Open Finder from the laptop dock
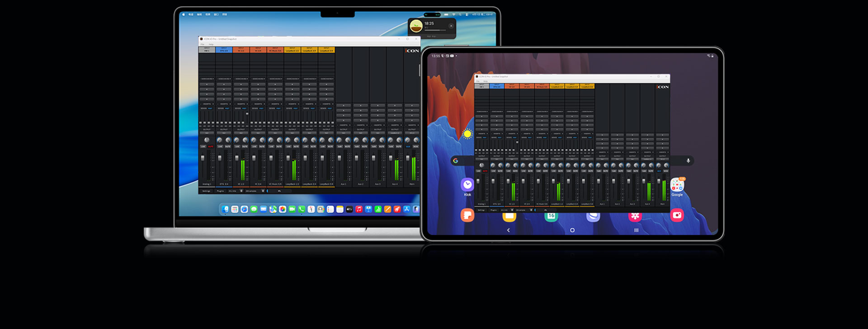Screen dimensions: 868x329 point(225,209)
